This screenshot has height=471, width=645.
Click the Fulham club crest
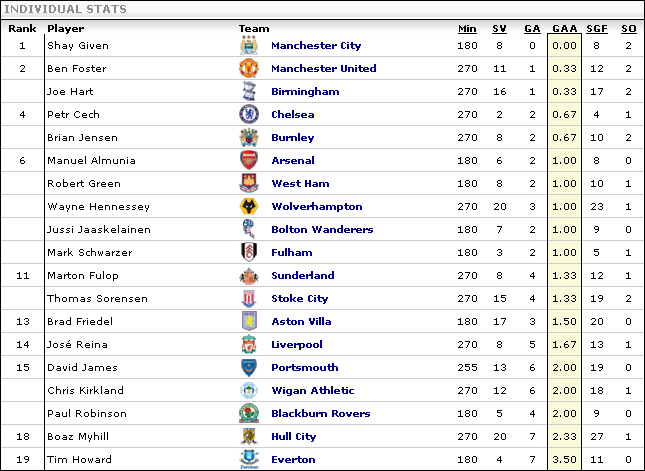(x=249, y=253)
